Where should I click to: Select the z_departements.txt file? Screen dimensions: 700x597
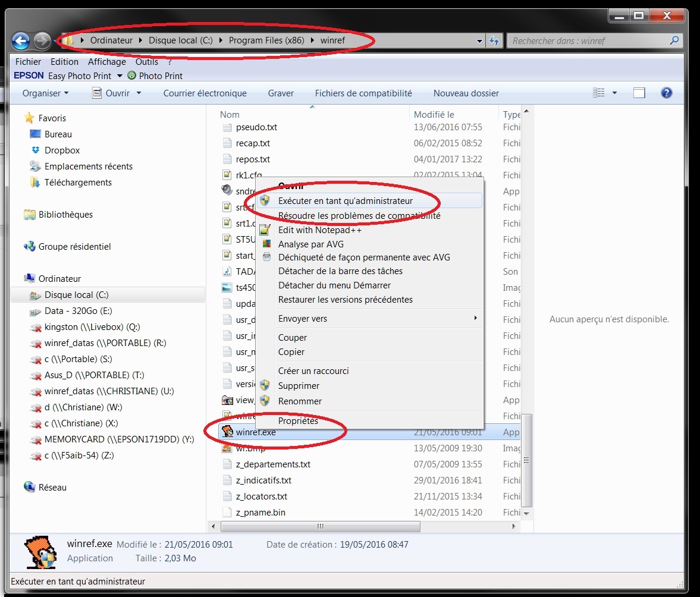pyautogui.click(x=273, y=464)
